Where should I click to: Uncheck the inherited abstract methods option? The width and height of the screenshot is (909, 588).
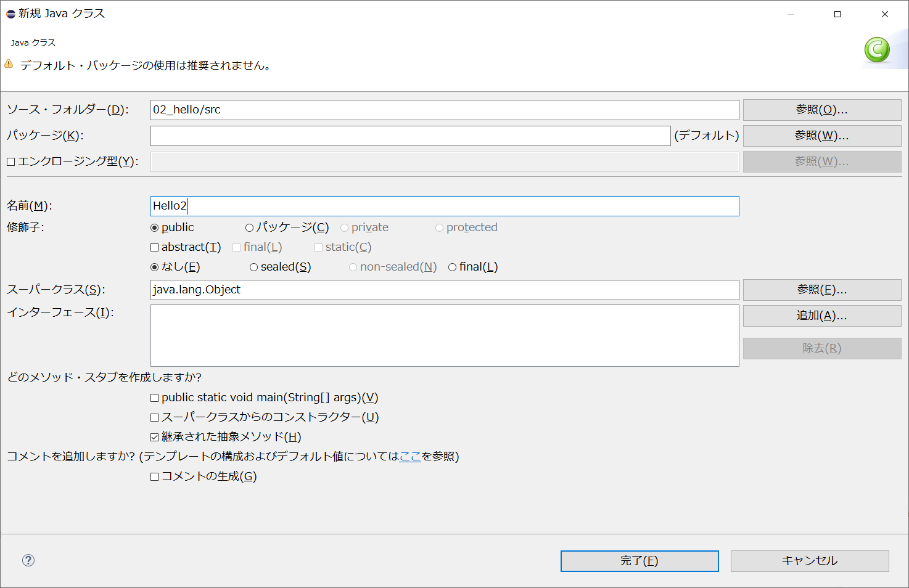click(154, 437)
